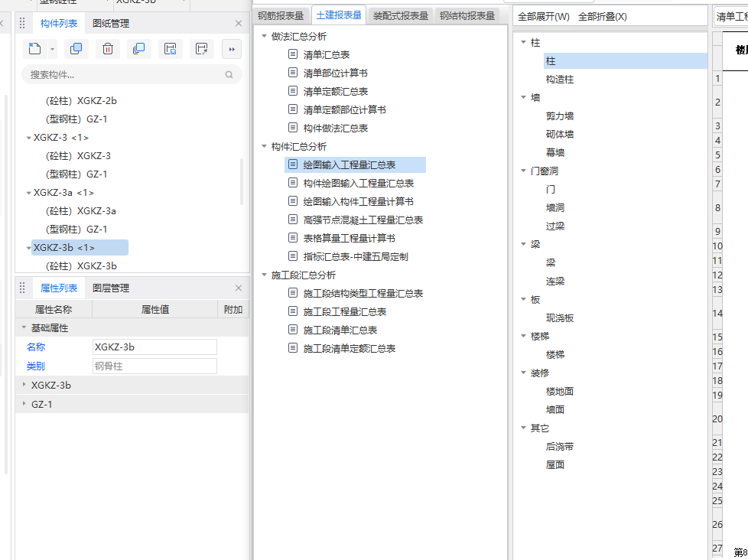Open the 施工段清单汇总表 report icon
The image size is (748, 560).
point(293,330)
